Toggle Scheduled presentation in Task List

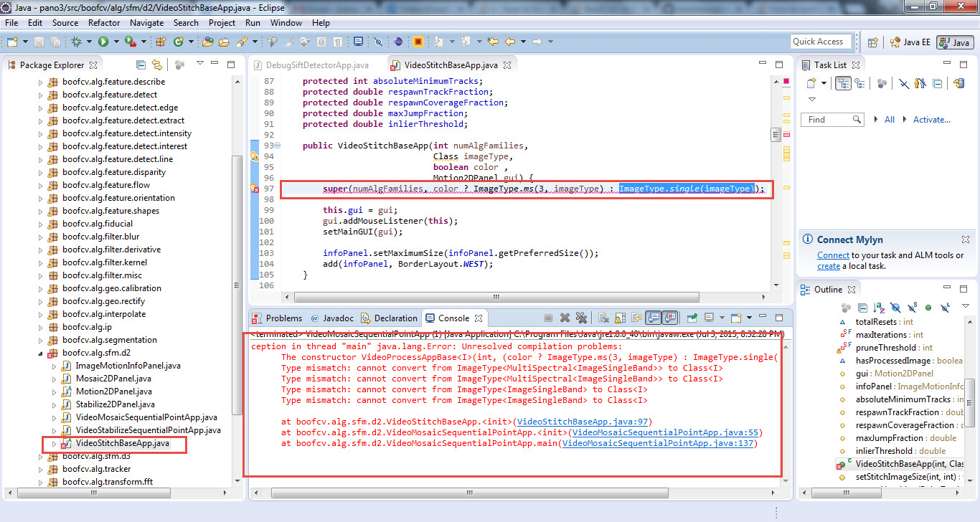click(x=859, y=83)
